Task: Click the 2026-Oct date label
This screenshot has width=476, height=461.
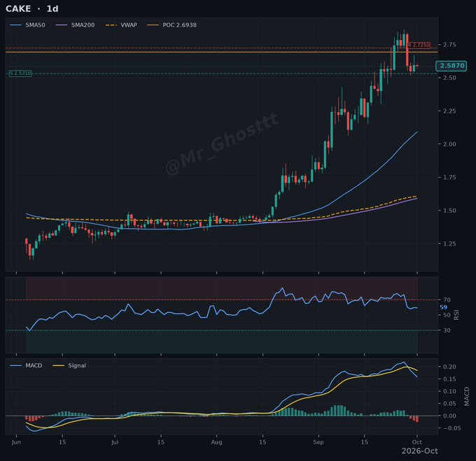Action: [x=420, y=451]
